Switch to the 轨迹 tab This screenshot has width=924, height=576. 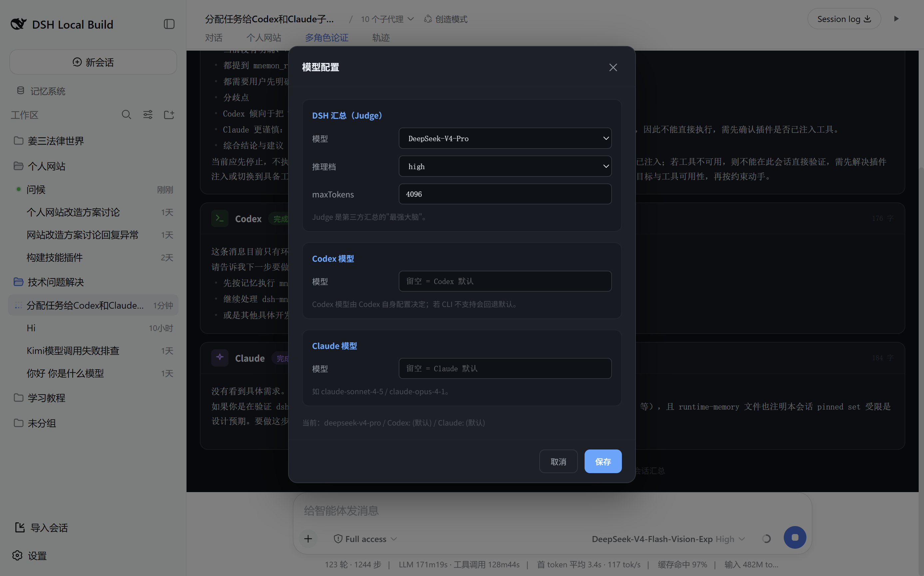point(381,37)
